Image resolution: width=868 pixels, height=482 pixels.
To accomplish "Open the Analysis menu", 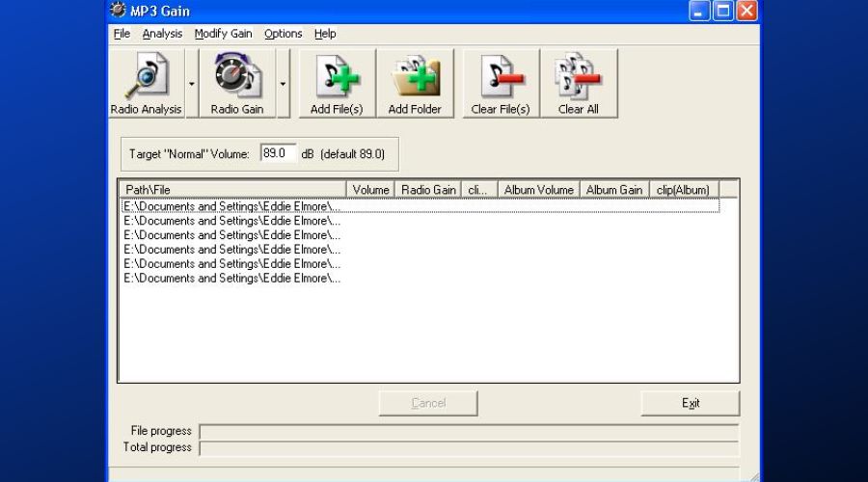I will click(x=162, y=34).
